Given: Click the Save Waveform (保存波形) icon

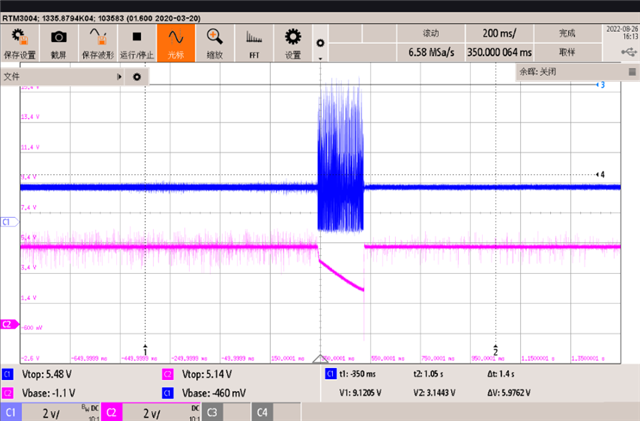Looking at the screenshot, I should (x=96, y=43).
